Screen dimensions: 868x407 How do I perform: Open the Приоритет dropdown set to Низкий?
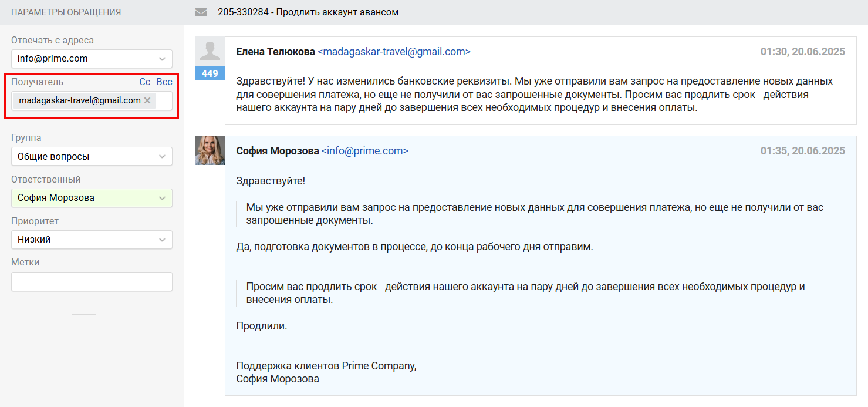coord(92,240)
